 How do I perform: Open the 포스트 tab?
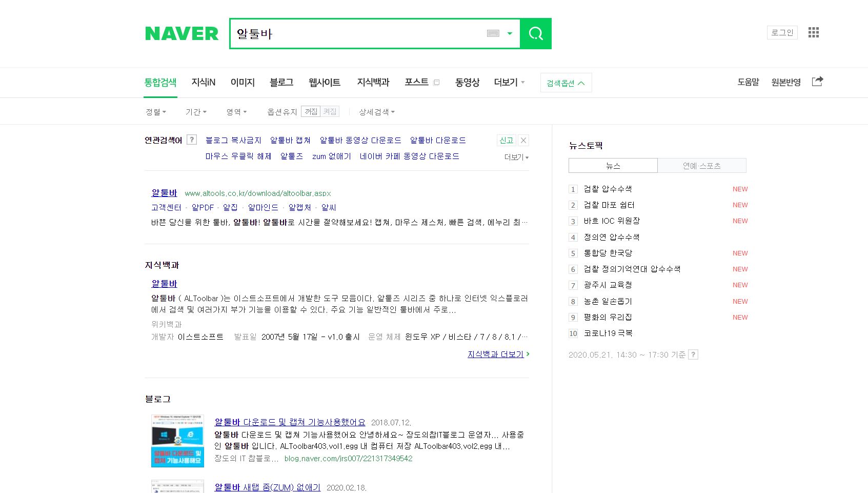pyautogui.click(x=416, y=82)
